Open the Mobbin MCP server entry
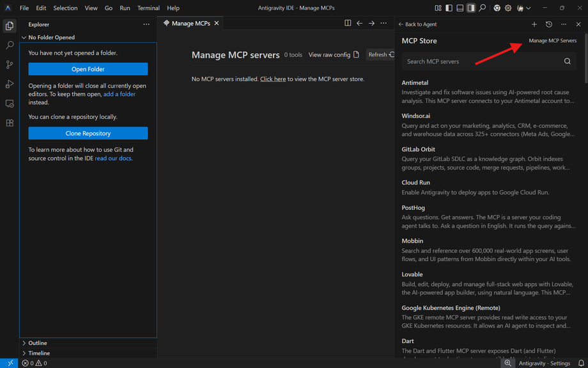The width and height of the screenshot is (588, 368). pos(489,250)
